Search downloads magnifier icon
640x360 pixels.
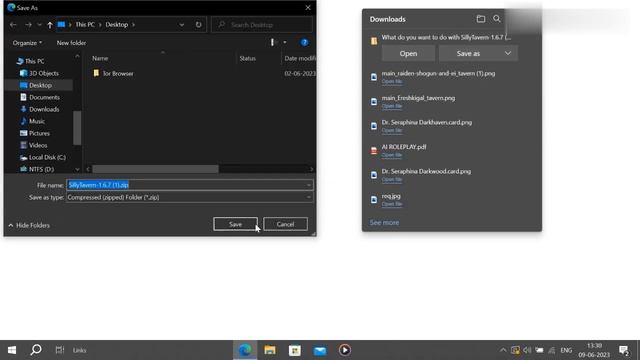[497, 19]
